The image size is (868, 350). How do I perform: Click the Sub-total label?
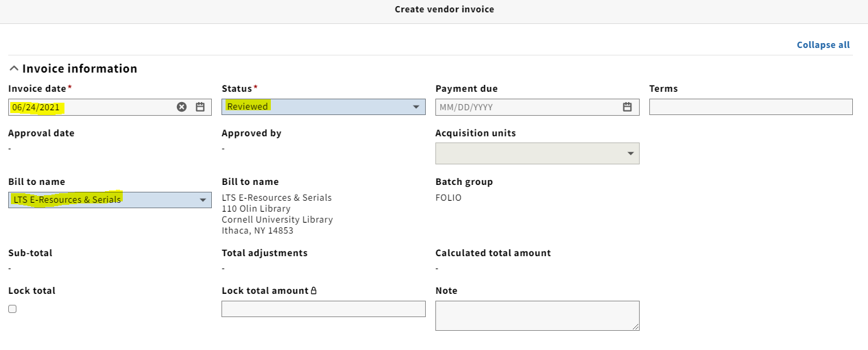30,253
